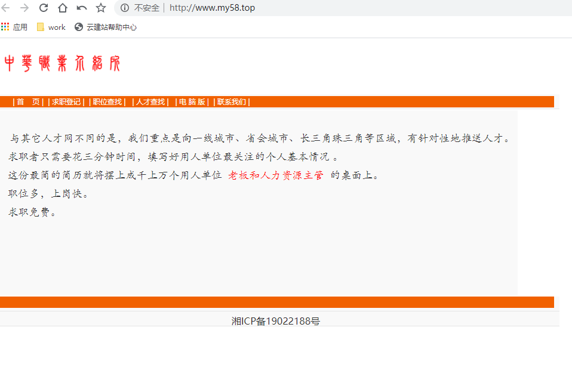Switch to 电 脑 版 desktop version
Viewport: 572px width, 392px height.
[192, 102]
